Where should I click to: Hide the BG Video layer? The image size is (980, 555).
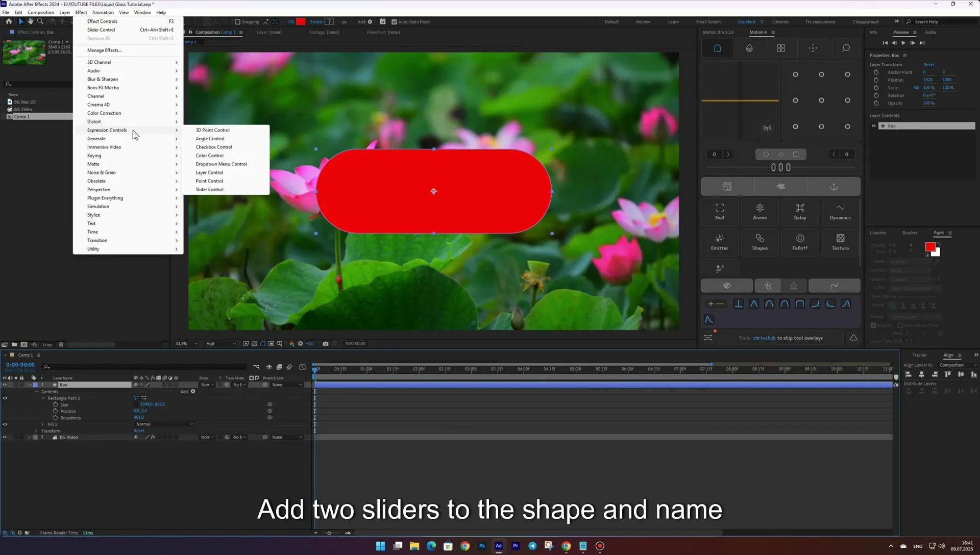coord(5,437)
